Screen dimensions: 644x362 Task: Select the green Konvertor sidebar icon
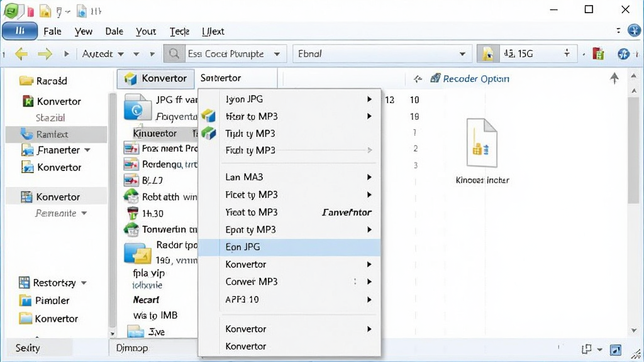(28, 101)
